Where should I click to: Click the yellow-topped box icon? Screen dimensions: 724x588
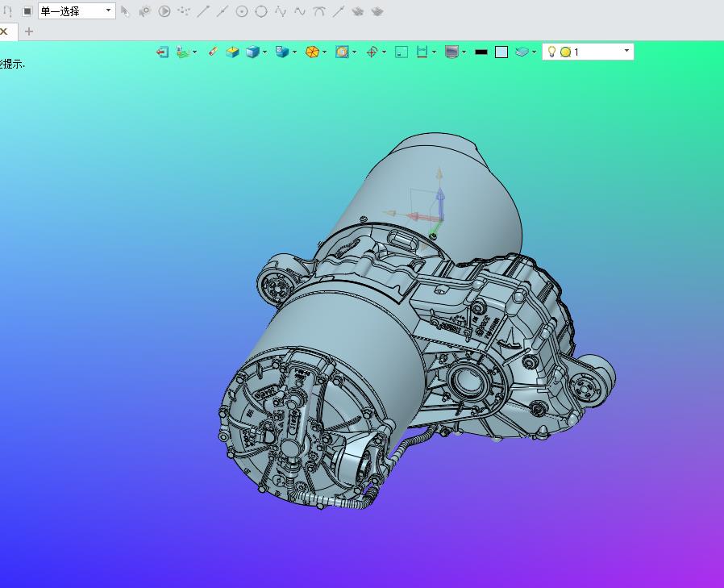233,52
